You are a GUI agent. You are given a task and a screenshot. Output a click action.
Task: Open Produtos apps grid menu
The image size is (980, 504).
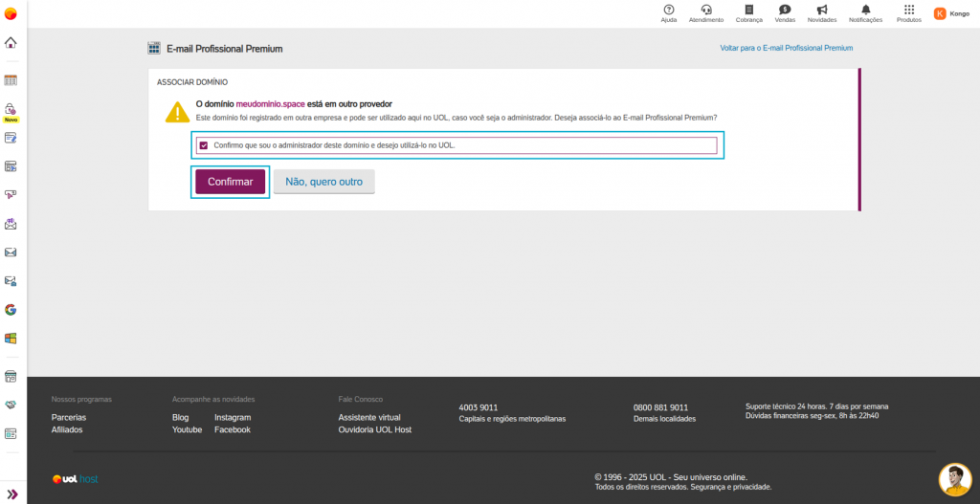[x=909, y=13]
